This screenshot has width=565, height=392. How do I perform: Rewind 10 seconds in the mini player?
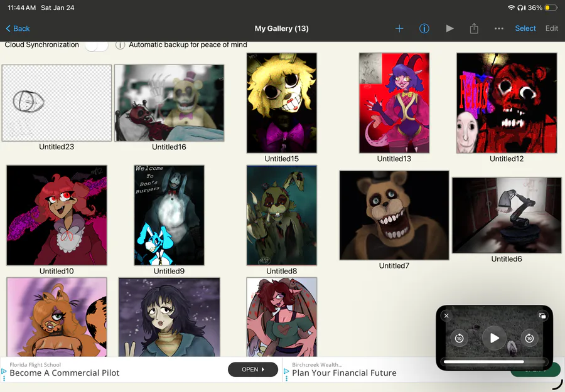tap(459, 338)
